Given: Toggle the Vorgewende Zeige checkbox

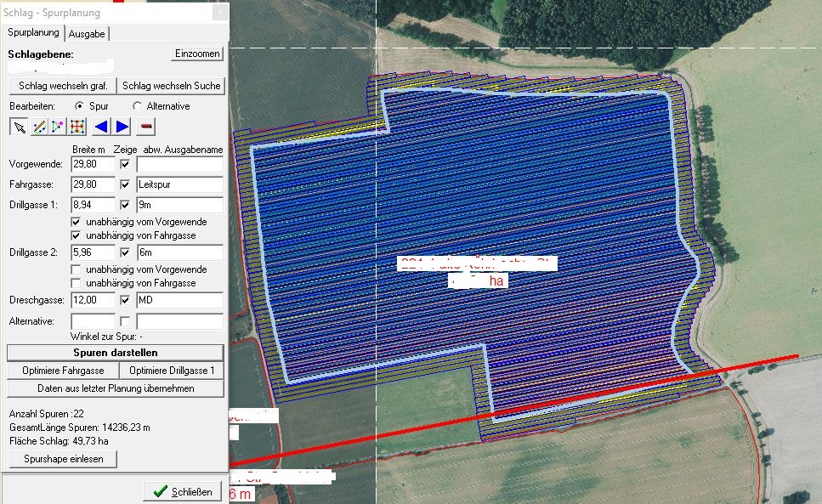Looking at the screenshot, I should tap(125, 164).
